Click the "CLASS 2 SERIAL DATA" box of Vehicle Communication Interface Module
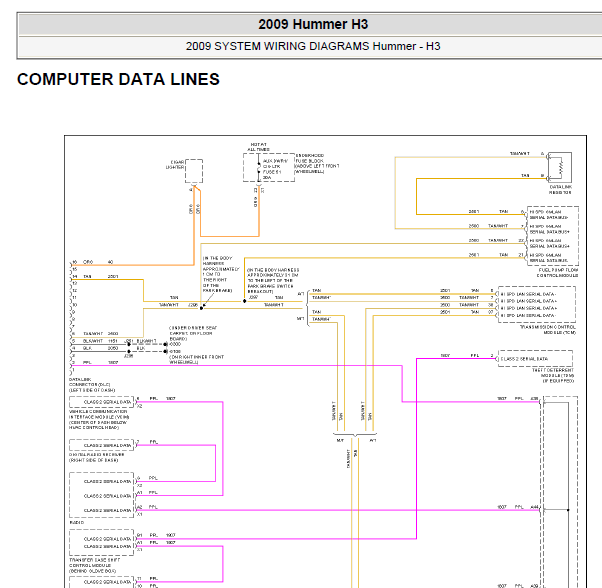The height and width of the screenshot is (588, 602). coord(101,402)
